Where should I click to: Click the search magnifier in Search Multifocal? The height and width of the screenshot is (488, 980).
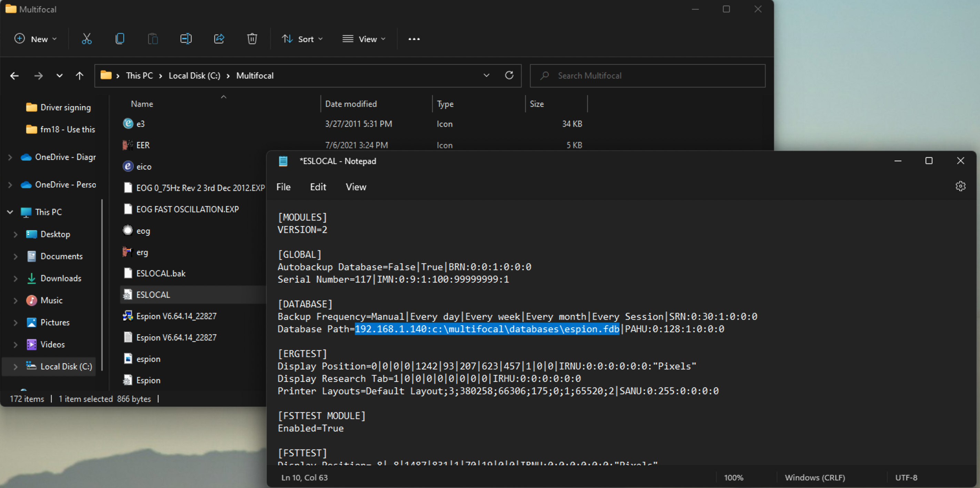(544, 76)
